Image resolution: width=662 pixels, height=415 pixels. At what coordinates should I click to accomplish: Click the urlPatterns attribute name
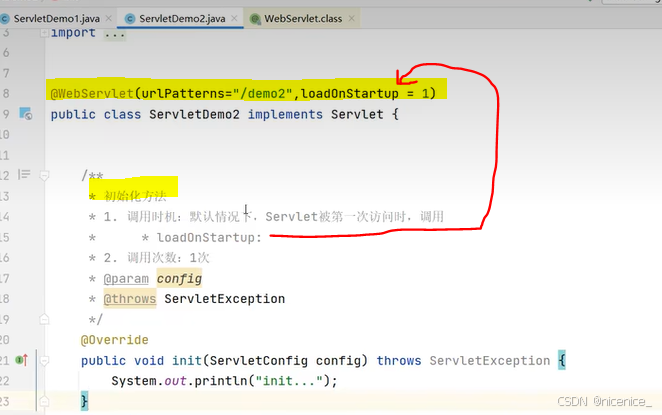click(183, 93)
